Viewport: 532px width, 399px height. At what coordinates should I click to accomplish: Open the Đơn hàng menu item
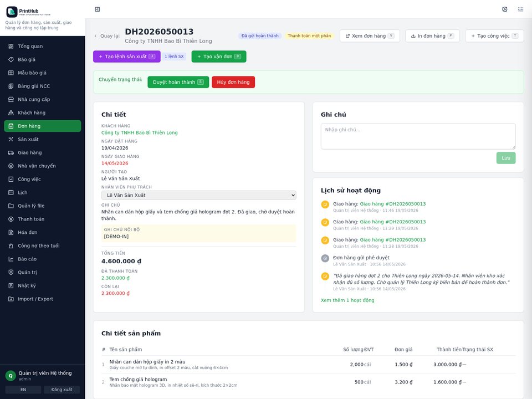43,126
